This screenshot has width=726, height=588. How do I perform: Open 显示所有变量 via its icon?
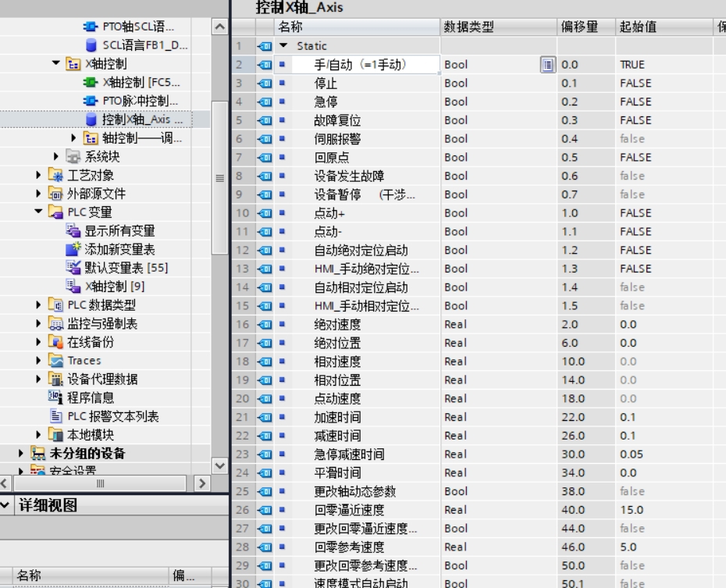pos(73,230)
